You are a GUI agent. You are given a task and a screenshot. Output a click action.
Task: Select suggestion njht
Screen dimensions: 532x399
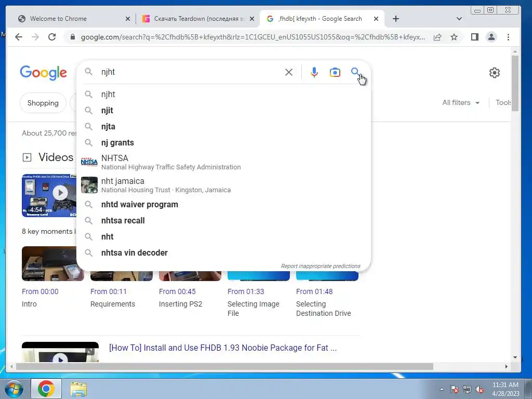pyautogui.click(x=223, y=95)
